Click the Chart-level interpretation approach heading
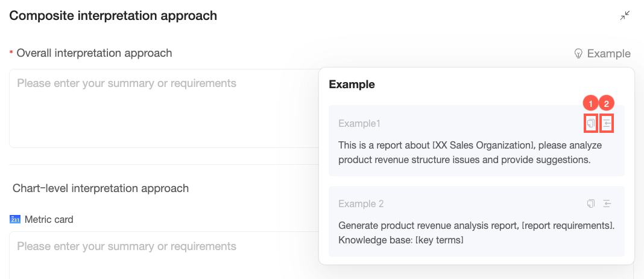This screenshot has width=644, height=279. (101, 188)
